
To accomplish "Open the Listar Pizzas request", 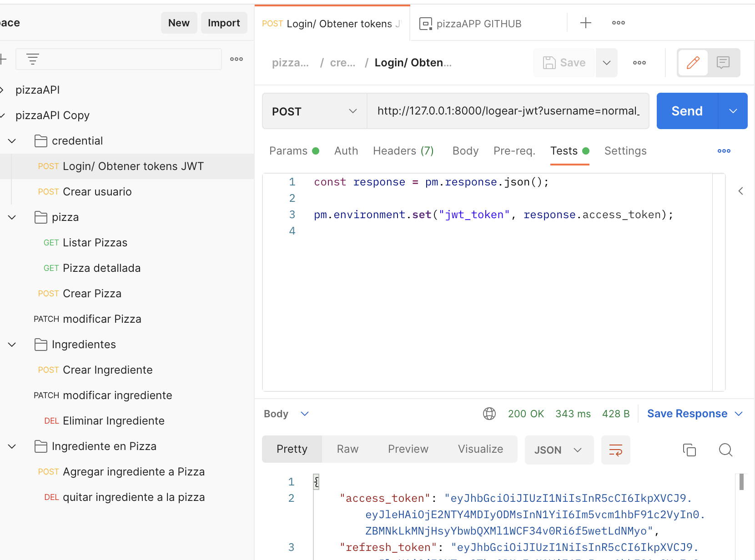I will pyautogui.click(x=95, y=243).
